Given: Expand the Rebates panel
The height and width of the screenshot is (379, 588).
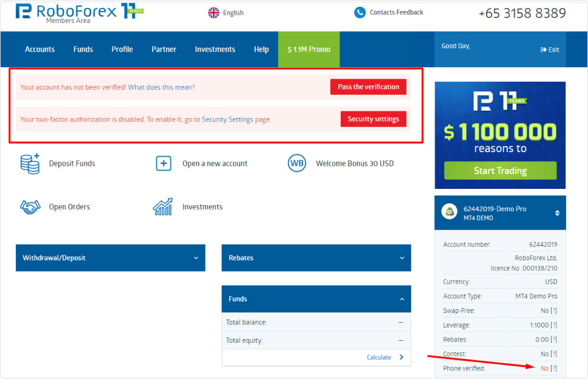Looking at the screenshot, I should [x=316, y=258].
